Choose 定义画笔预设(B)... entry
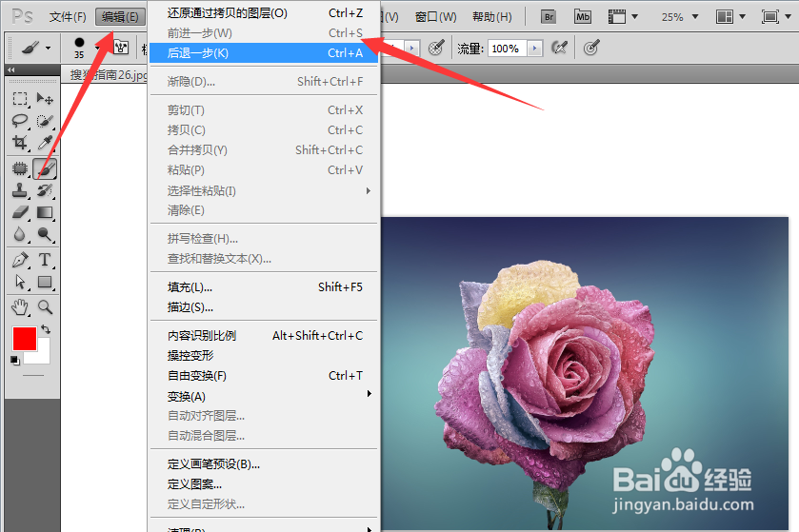The height and width of the screenshot is (532, 799). pos(264,464)
